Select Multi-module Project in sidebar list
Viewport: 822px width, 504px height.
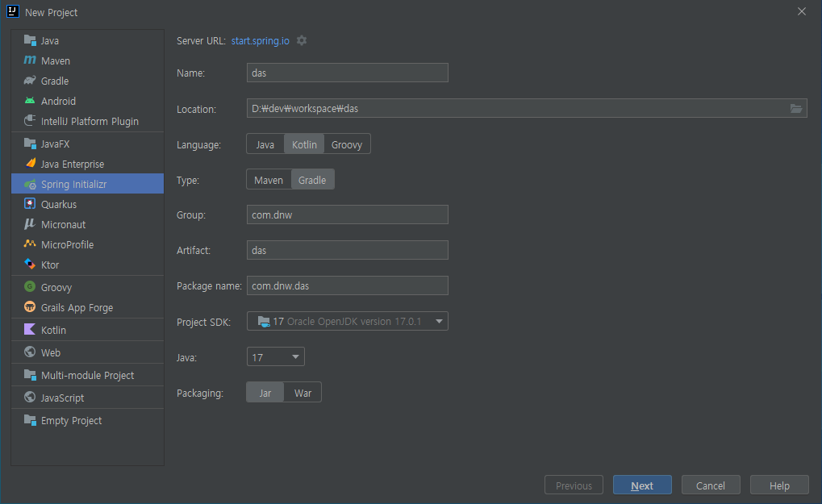pyautogui.click(x=88, y=375)
